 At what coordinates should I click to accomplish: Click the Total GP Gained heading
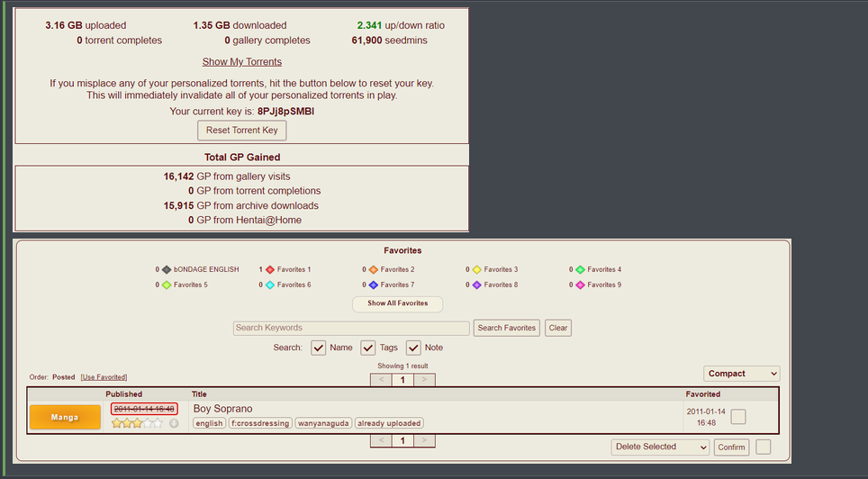coord(242,158)
